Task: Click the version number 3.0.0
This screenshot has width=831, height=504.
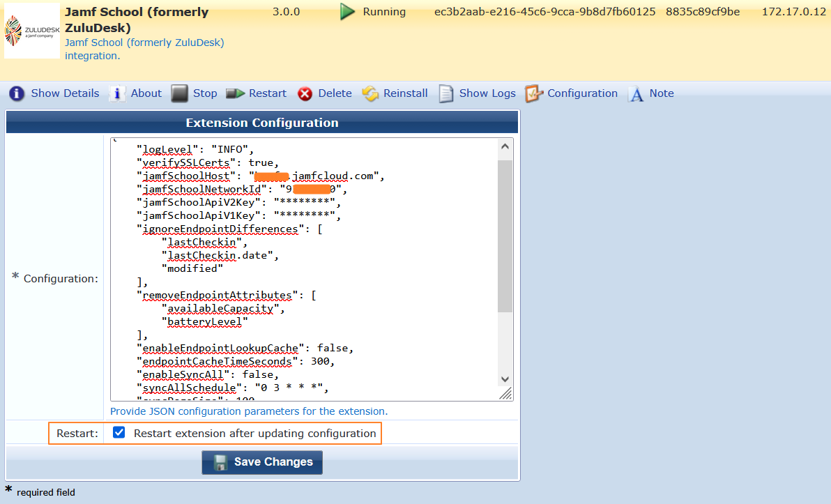Action: 287,12
